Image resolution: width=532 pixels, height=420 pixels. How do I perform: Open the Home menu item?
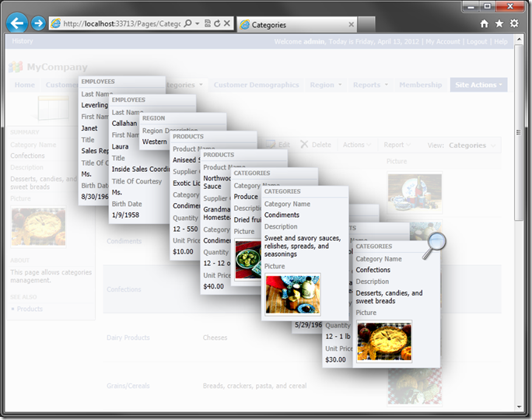24,85
